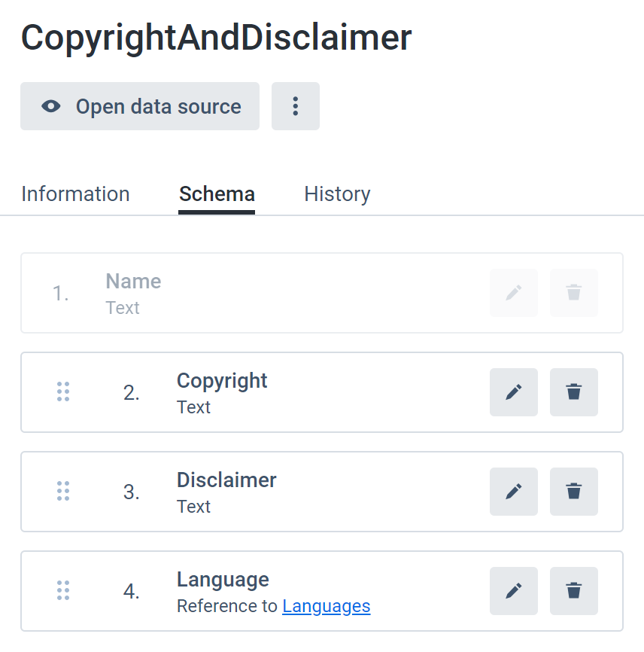Click the CopyrightAndDisclaimer page title

tap(217, 37)
